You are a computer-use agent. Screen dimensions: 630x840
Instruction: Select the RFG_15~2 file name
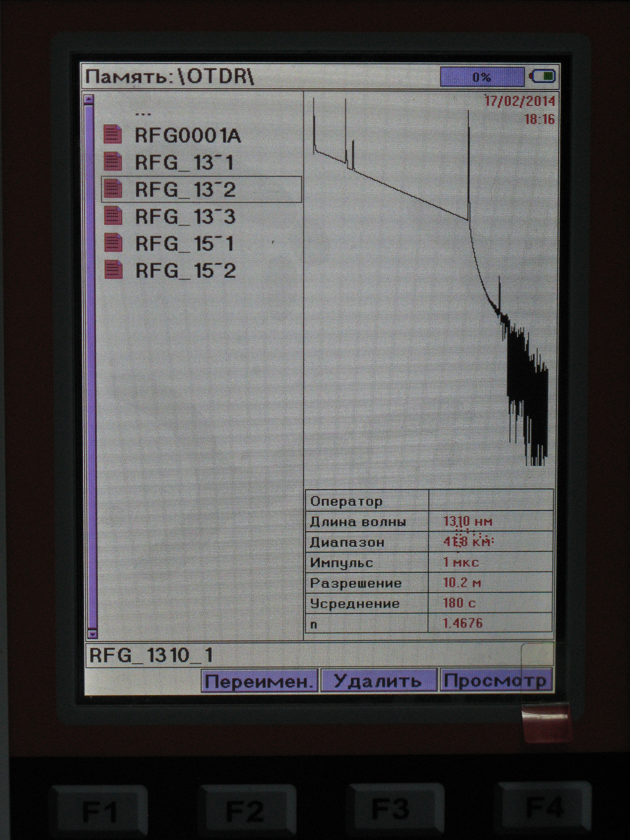185,271
